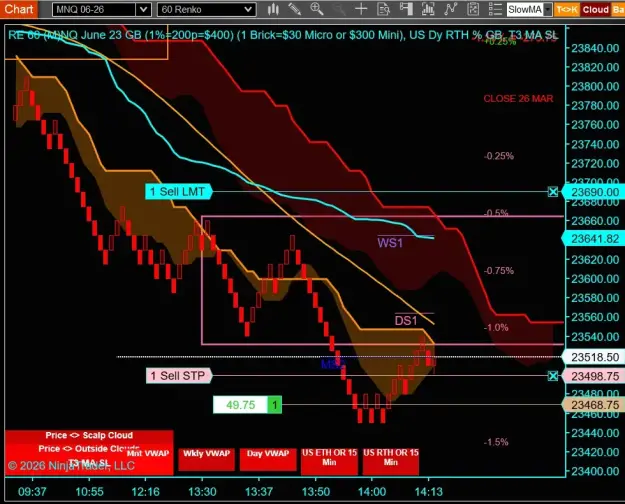
Task: Activate the zoom in magnifier tool
Action: tap(317, 9)
